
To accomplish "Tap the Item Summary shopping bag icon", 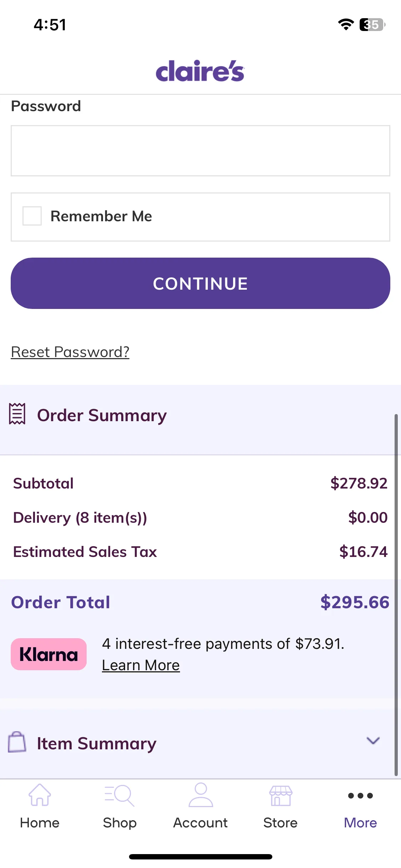I will coord(17,742).
